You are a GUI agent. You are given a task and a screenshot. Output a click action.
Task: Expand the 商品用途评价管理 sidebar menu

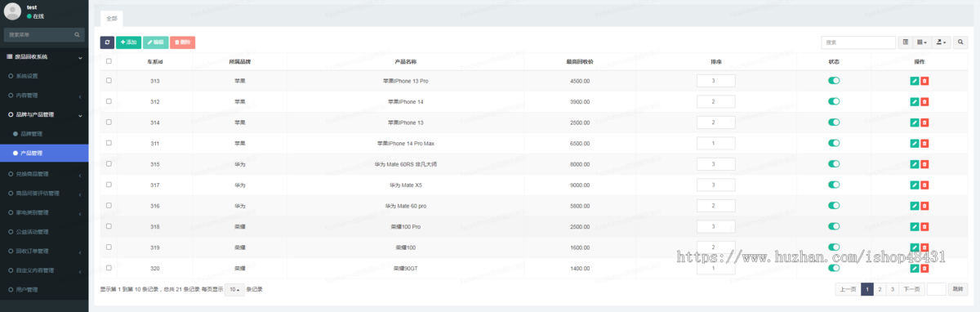tap(44, 194)
